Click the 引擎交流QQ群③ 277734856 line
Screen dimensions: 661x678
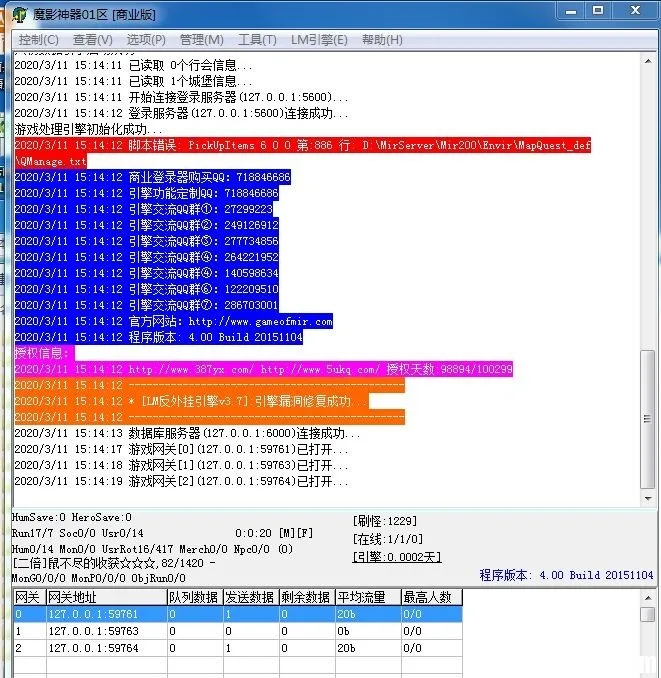147,241
